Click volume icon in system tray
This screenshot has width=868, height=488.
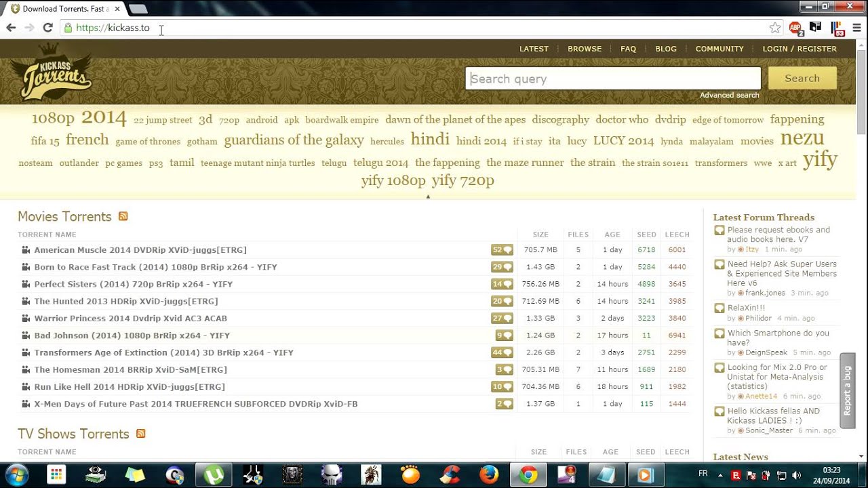797,475
